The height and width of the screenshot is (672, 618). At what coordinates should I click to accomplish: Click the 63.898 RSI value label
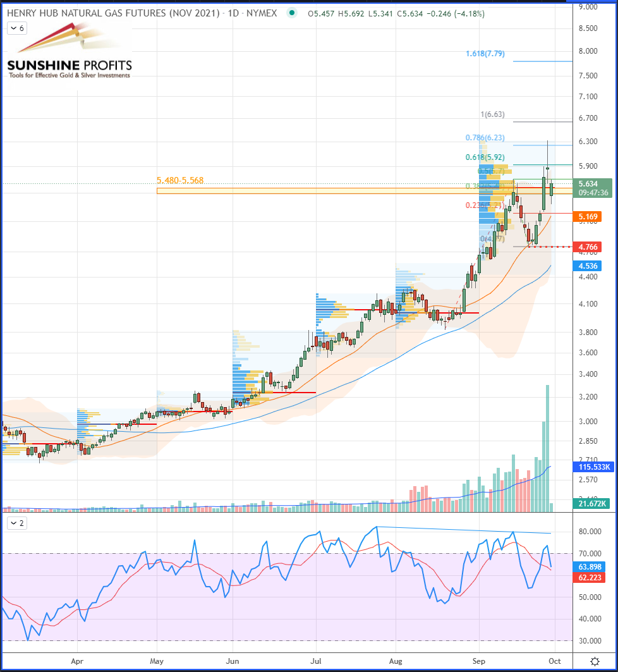pos(589,567)
